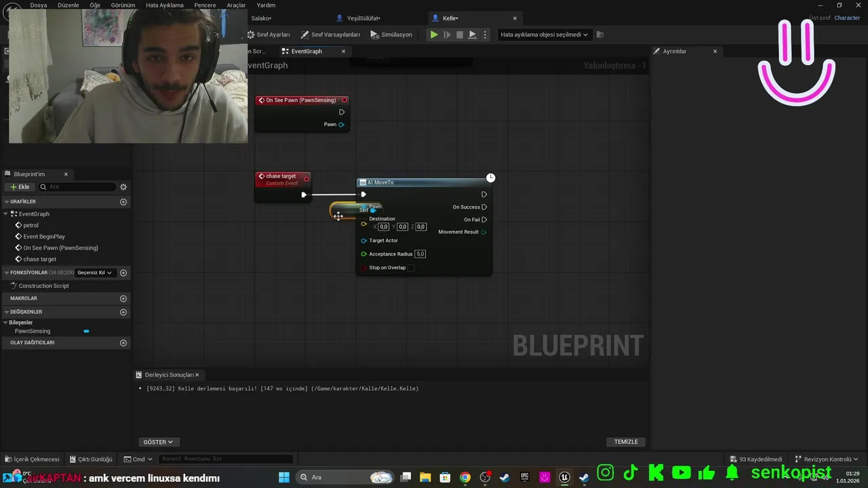Open play options three-dot menu
Screen dimensions: 868x488
(x=485, y=35)
